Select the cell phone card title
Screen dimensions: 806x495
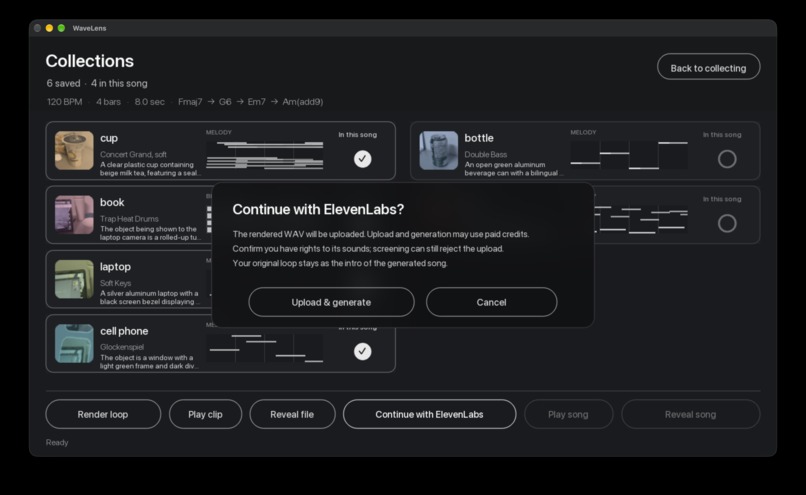pyautogui.click(x=124, y=331)
